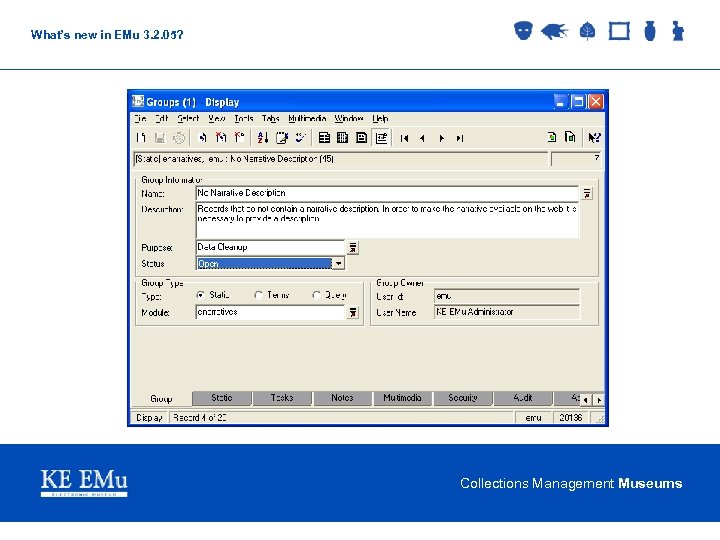Click the tab strip scroll-left arrow
The width and height of the screenshot is (720, 540).
585,400
